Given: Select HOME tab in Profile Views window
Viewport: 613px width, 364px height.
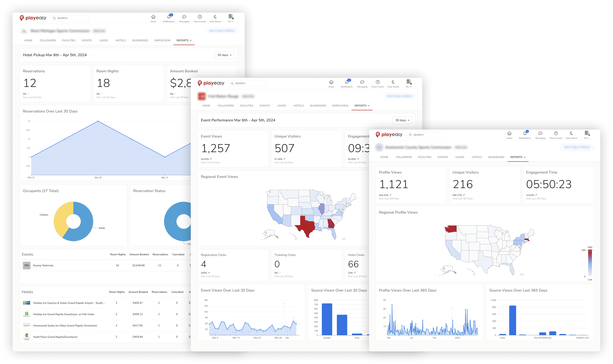Looking at the screenshot, I should pyautogui.click(x=384, y=157).
